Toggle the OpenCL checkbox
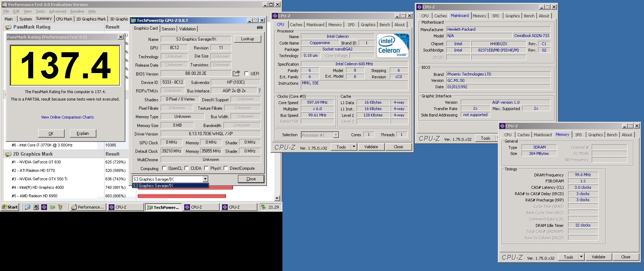 point(164,168)
